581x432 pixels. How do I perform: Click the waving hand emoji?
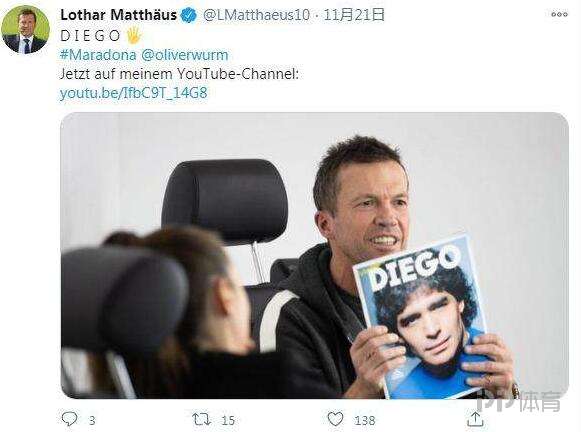(x=134, y=35)
